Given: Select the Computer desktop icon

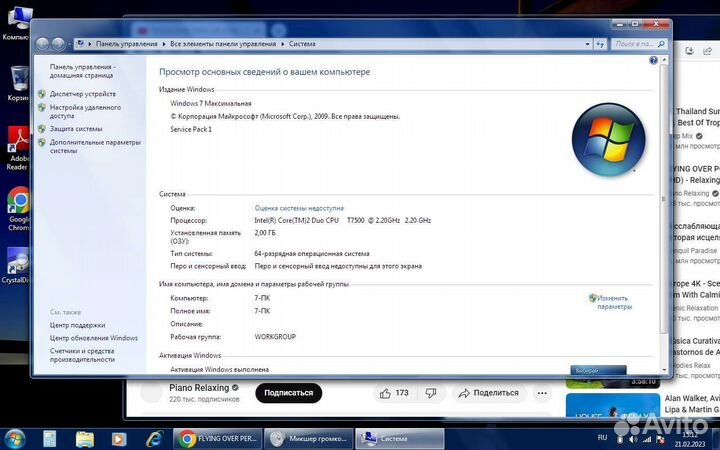Looking at the screenshot, I should click(17, 23).
